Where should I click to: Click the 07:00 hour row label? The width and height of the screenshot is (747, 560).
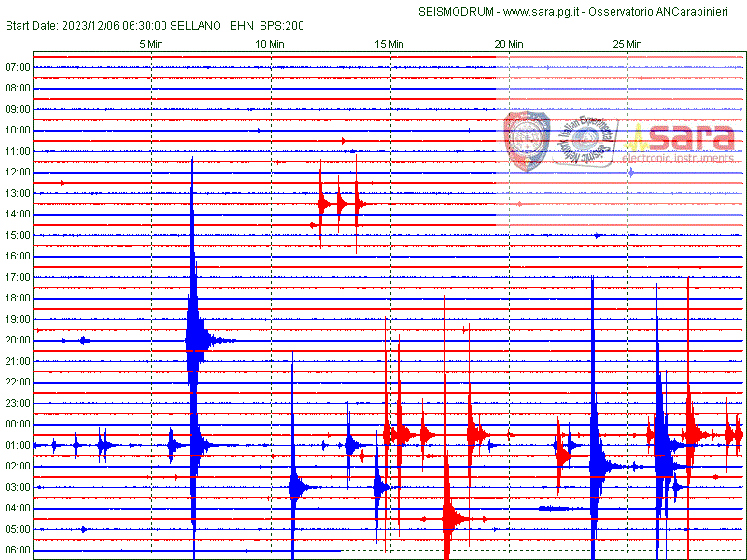pyautogui.click(x=18, y=67)
